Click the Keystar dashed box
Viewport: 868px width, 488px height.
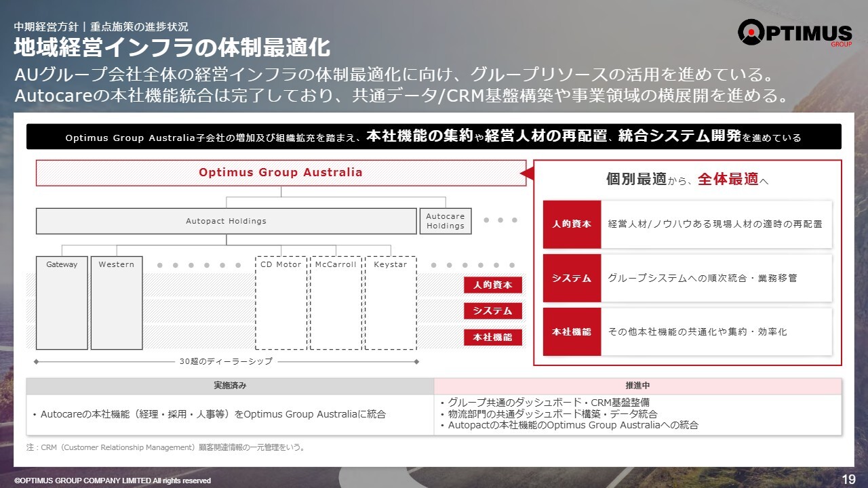tap(391, 302)
